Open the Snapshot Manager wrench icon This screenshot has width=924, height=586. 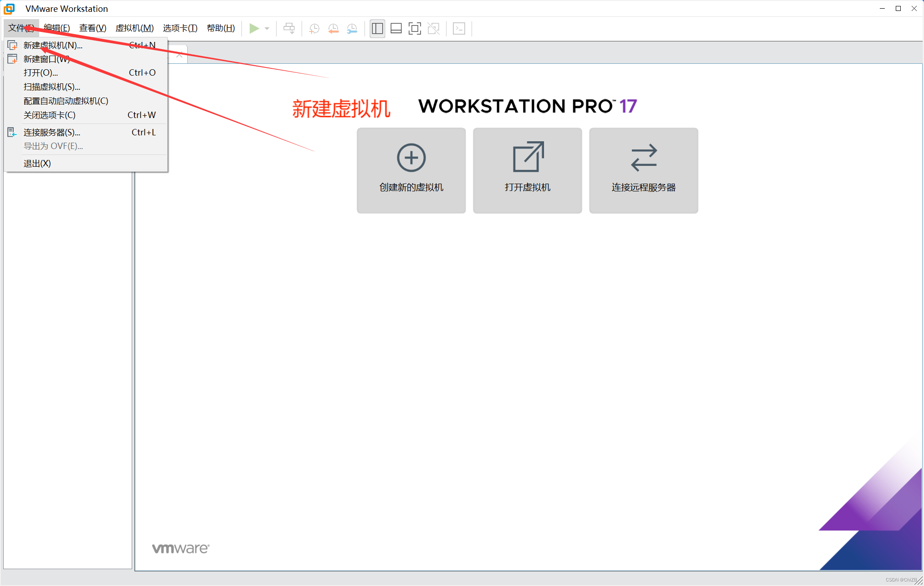tap(352, 28)
